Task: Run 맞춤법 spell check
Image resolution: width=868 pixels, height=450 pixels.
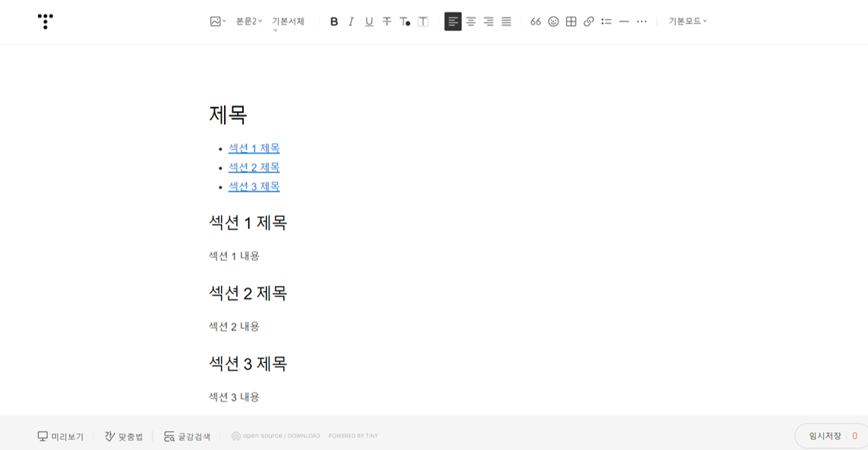Action: (x=123, y=436)
